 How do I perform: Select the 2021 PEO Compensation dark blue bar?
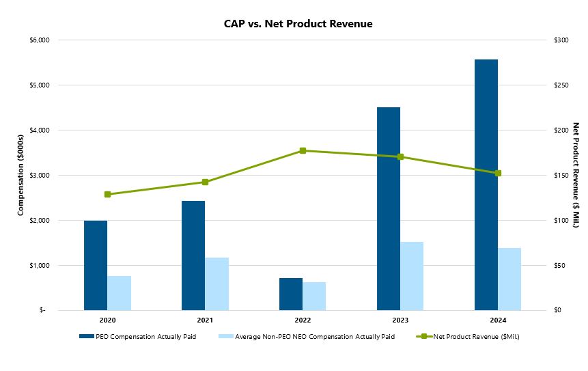(193, 256)
